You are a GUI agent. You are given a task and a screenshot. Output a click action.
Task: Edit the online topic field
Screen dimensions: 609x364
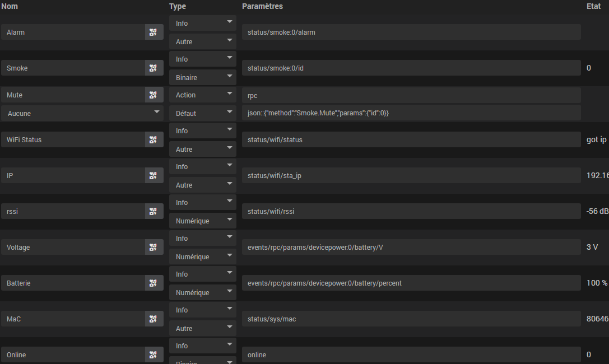pyautogui.click(x=411, y=354)
